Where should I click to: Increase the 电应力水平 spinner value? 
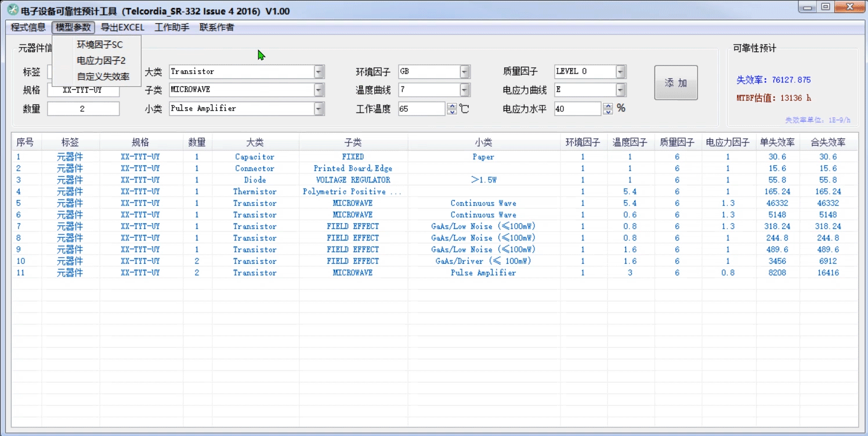608,106
